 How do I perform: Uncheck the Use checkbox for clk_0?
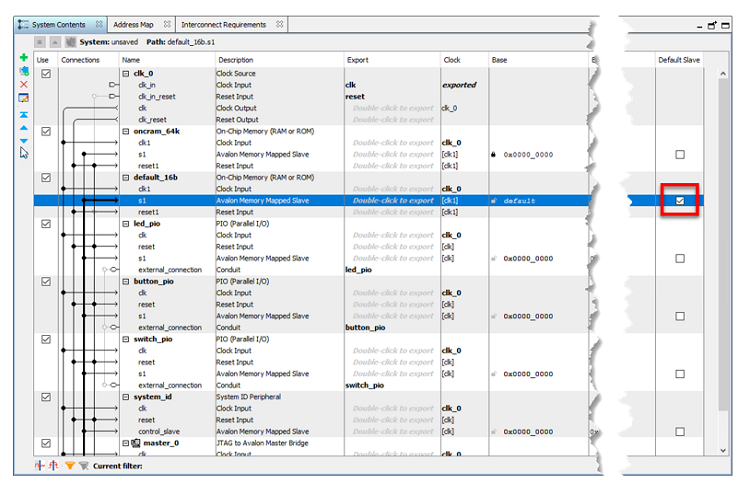click(x=46, y=74)
